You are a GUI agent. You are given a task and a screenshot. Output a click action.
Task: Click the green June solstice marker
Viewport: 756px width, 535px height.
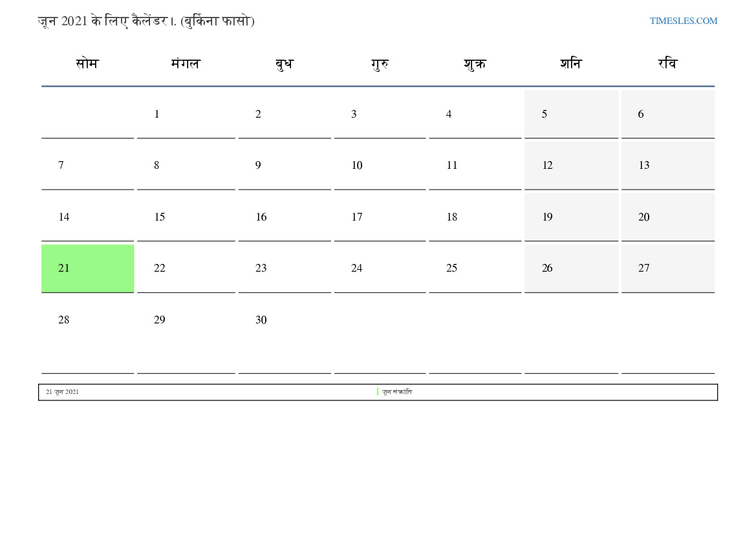coord(378,391)
